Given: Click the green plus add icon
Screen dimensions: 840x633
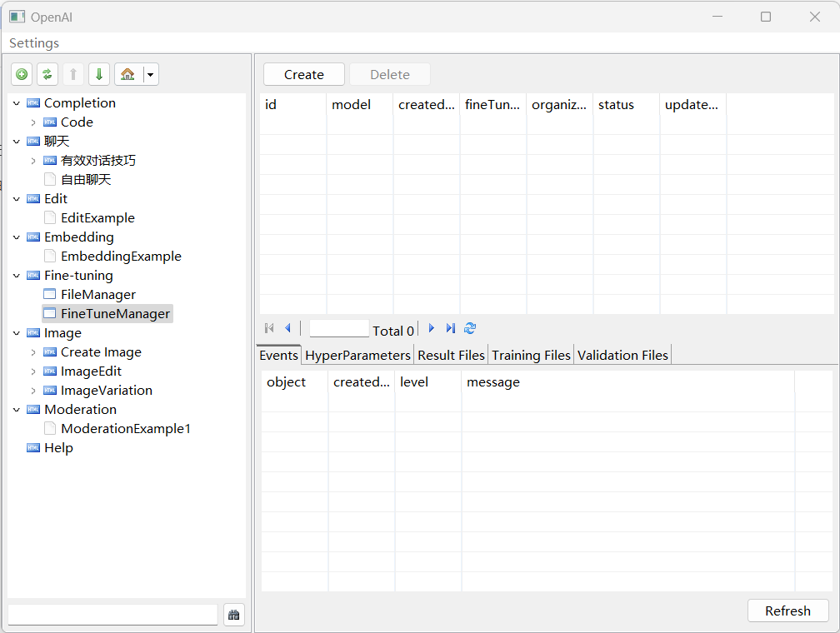Looking at the screenshot, I should 22,74.
